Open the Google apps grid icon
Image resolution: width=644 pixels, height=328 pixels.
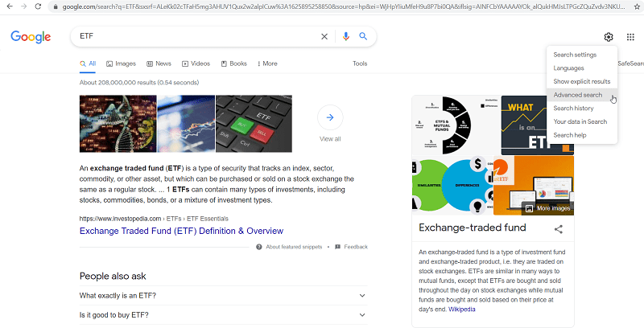[x=630, y=37]
